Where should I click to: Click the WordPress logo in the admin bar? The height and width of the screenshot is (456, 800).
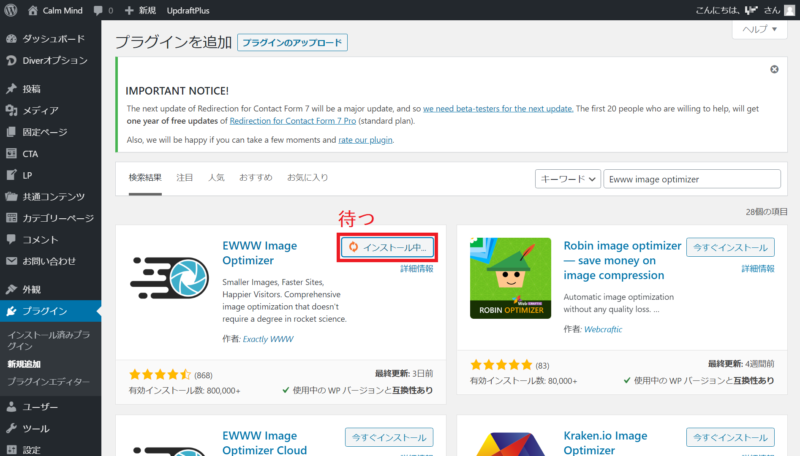(x=11, y=10)
